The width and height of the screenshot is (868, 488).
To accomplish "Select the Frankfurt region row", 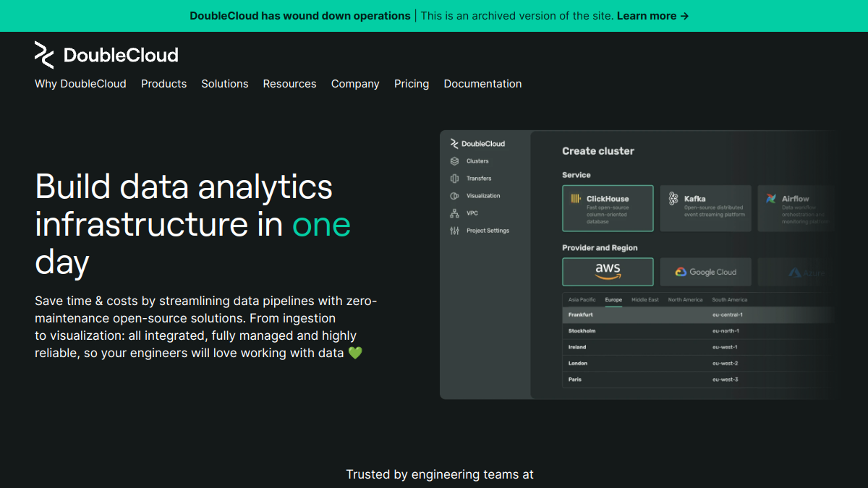I will click(x=698, y=315).
